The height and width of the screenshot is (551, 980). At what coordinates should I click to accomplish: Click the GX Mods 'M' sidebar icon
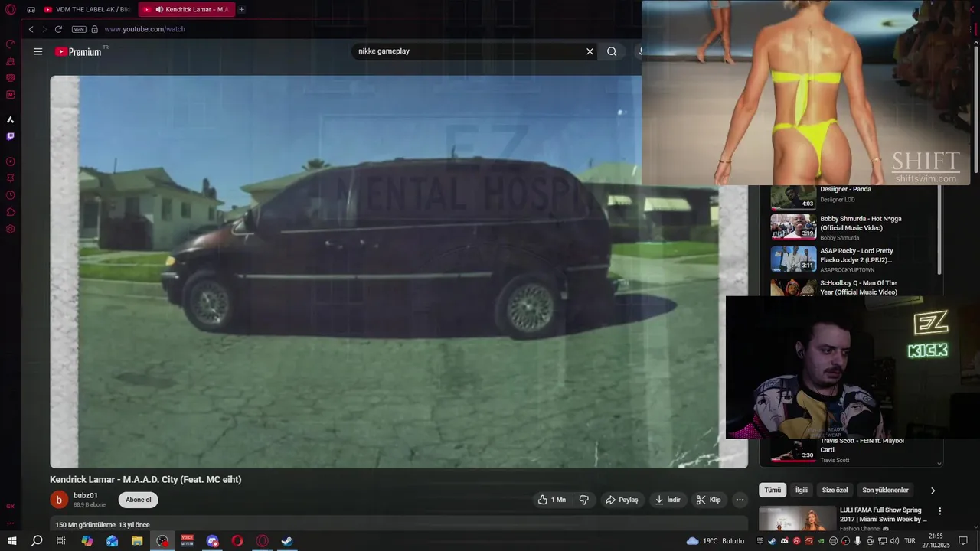pyautogui.click(x=11, y=95)
